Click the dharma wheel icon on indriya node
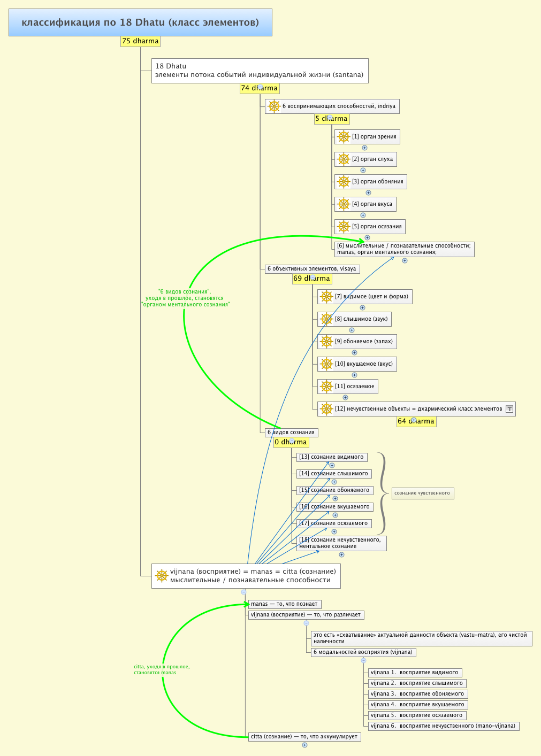541x756 pixels. pos(274,106)
